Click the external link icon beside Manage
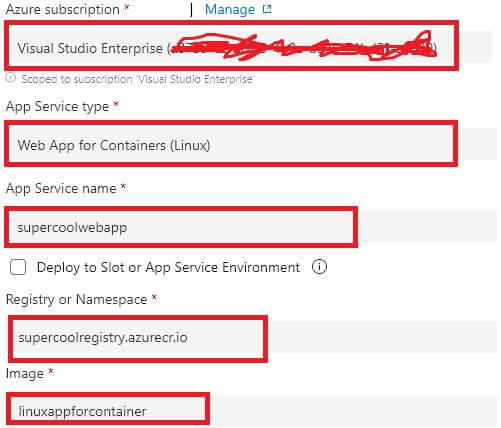 [x=267, y=9]
